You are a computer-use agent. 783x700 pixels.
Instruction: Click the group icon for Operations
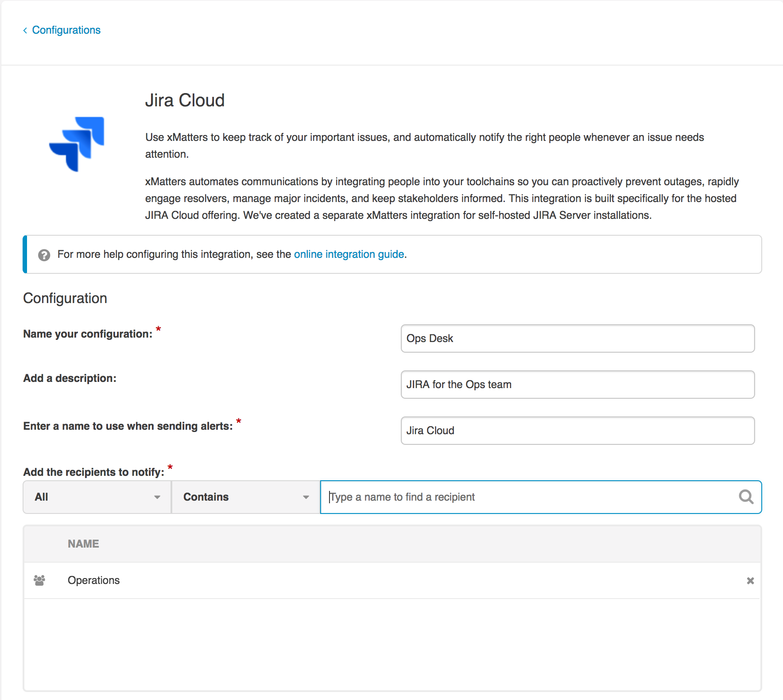[39, 580]
